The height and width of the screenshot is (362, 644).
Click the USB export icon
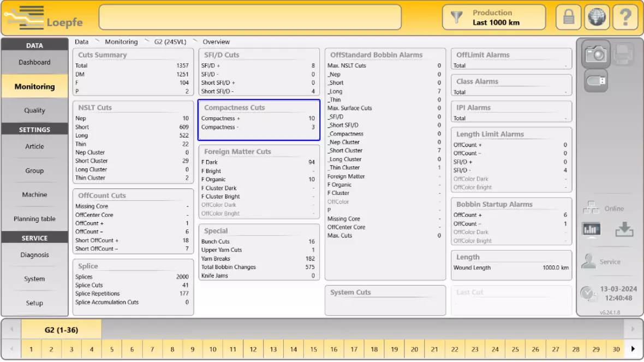tap(595, 81)
